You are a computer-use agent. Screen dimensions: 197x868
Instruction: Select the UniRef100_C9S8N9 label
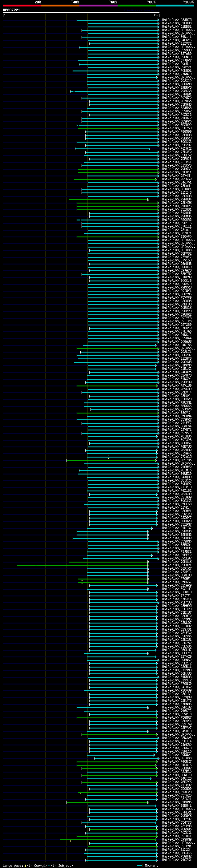[x=177, y=839]
